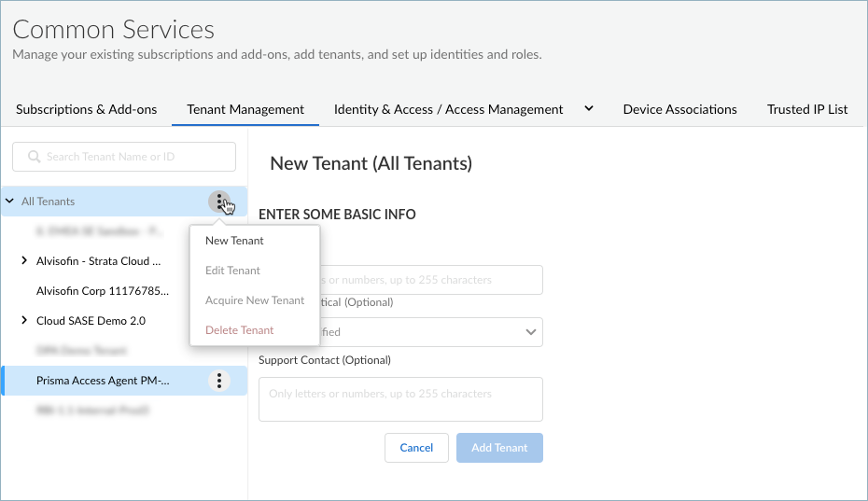Viewport: 868px width, 501px height.
Task: Switch to Subscriptions & Add-ons tab
Action: tap(87, 109)
